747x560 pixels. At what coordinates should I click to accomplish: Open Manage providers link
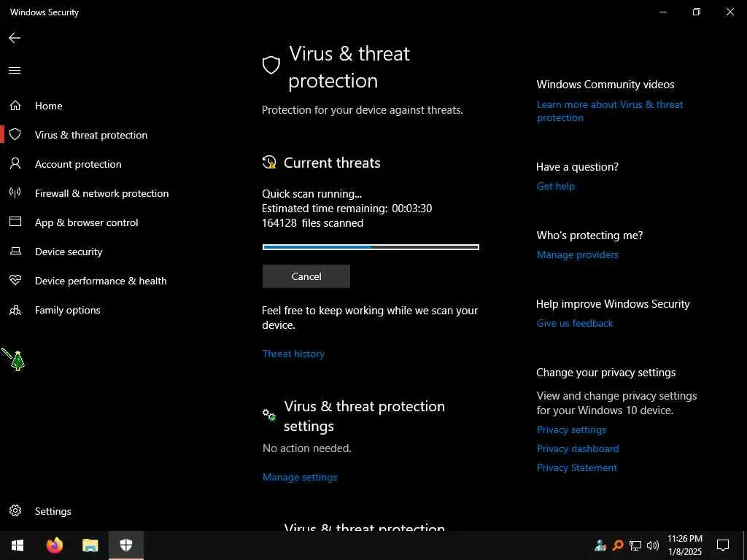(578, 254)
